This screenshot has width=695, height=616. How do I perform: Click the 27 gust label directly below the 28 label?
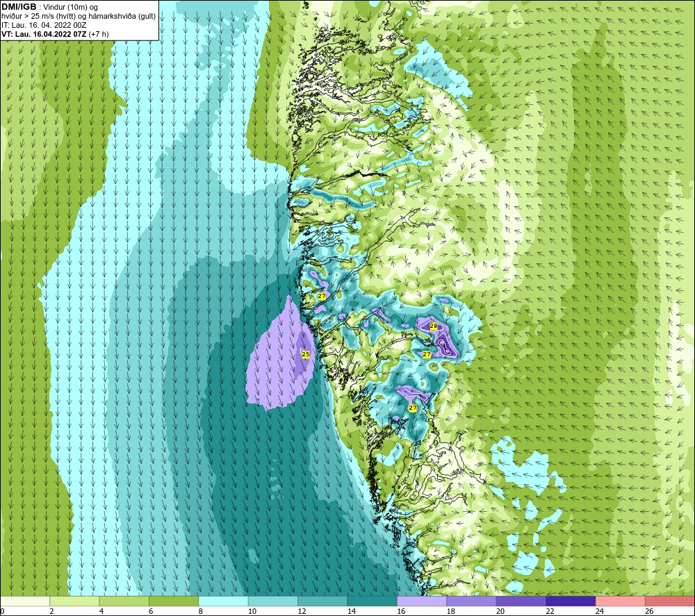(x=427, y=354)
